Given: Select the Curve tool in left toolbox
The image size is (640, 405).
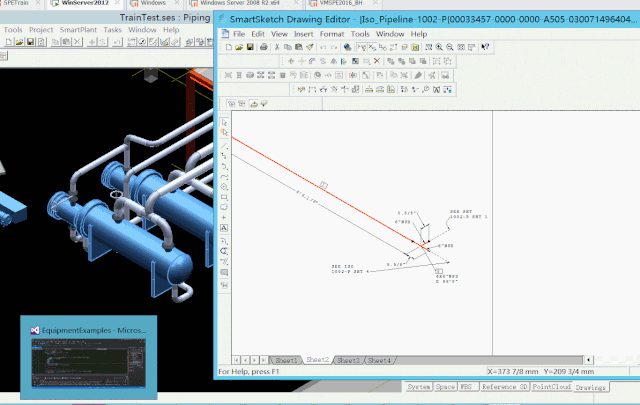Looking at the screenshot, I should click(224, 176).
